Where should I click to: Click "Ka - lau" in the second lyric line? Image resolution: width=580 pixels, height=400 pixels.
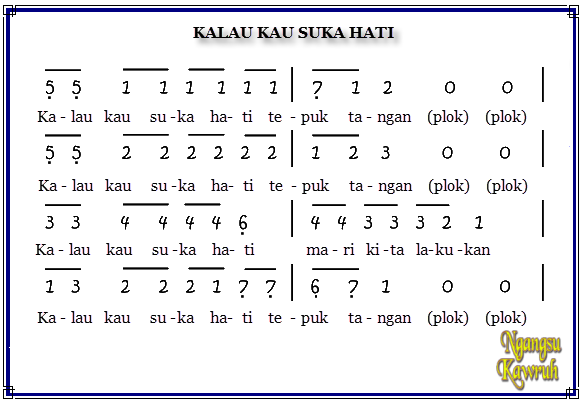66,185
